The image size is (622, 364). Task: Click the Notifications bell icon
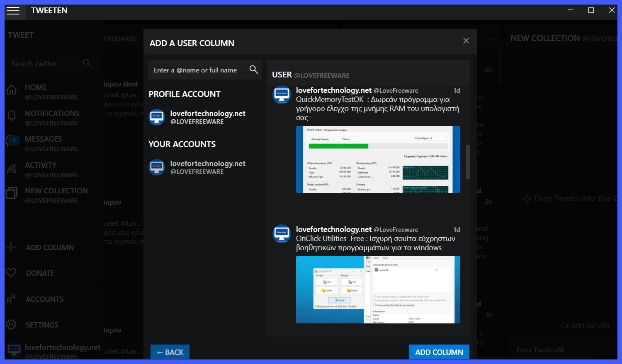[12, 116]
